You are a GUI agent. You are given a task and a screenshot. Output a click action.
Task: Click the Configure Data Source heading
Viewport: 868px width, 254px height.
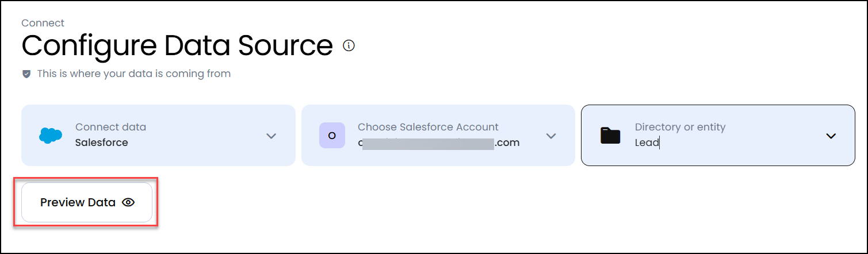177,45
